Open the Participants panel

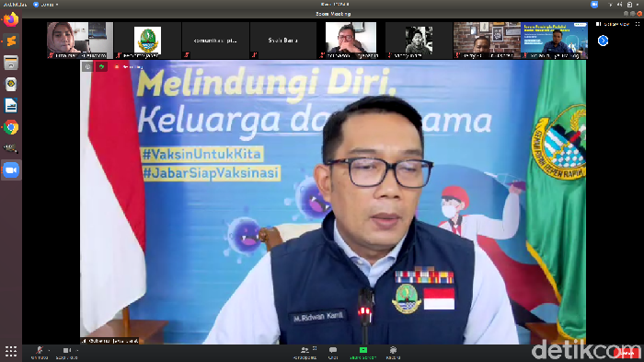(305, 353)
